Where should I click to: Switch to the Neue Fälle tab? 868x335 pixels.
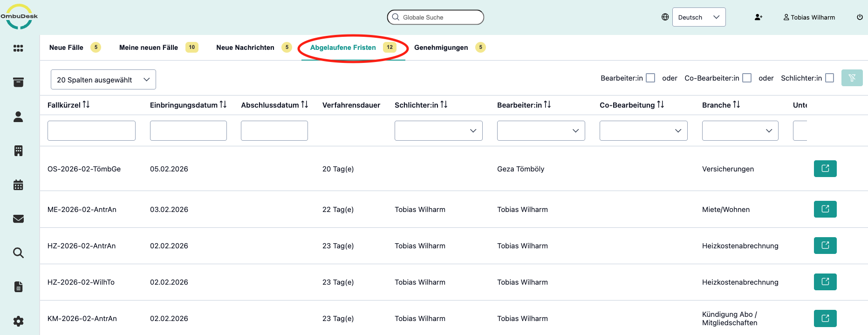[66, 48]
